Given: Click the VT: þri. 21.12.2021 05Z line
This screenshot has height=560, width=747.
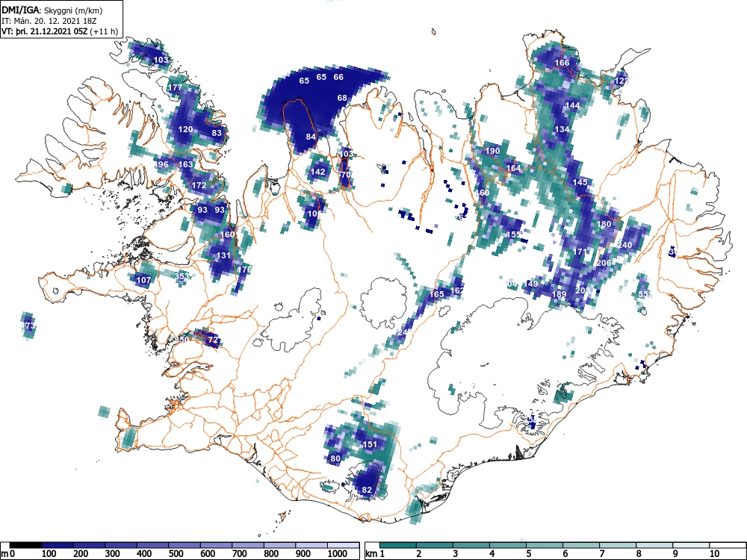Looking at the screenshot, I should (x=59, y=31).
